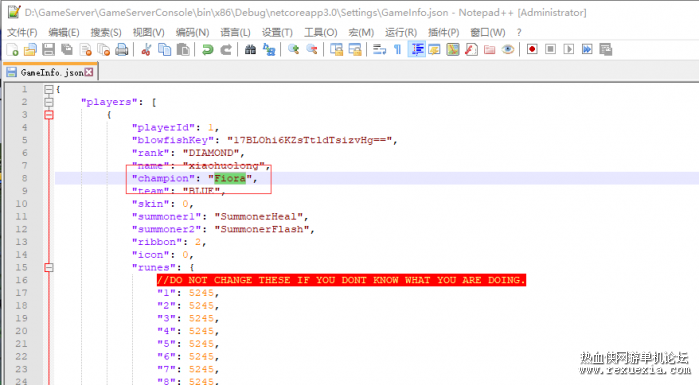
Task: Open the Function List panel icon
Action: [471, 49]
